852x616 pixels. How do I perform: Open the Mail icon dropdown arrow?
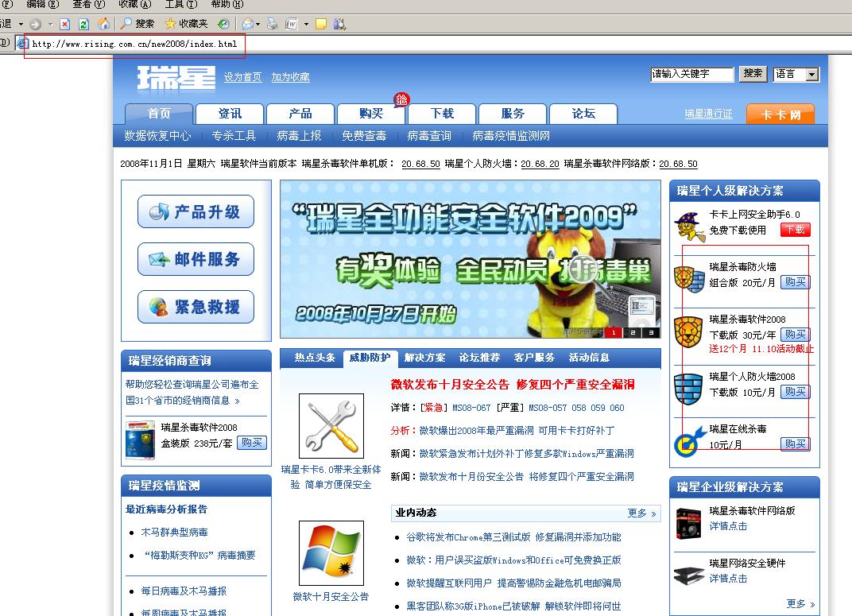[258, 24]
